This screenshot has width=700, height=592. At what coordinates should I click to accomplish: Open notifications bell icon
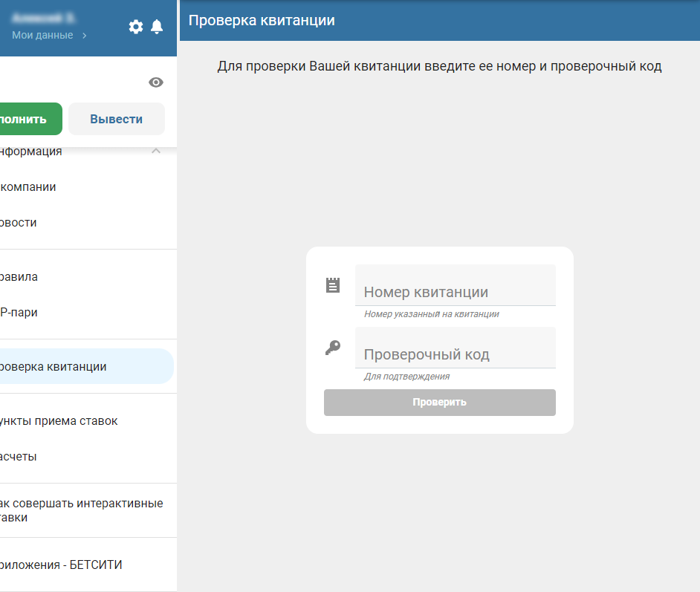pyautogui.click(x=157, y=27)
